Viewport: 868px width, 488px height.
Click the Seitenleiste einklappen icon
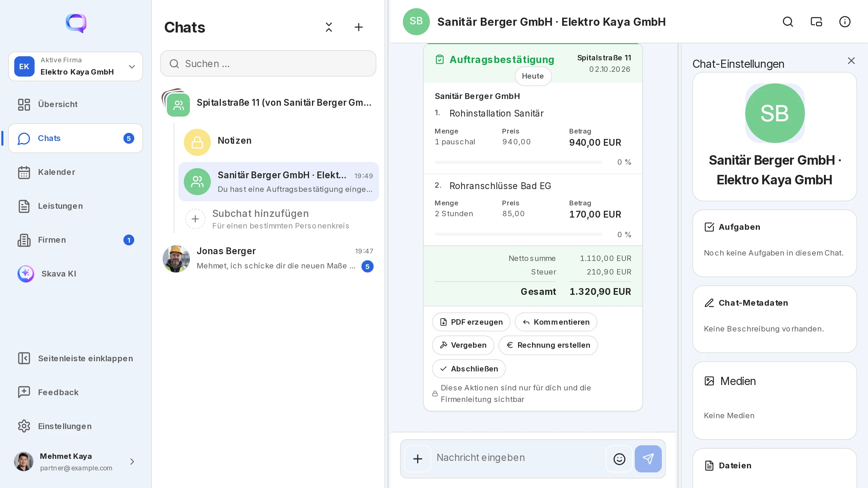pos(24,358)
